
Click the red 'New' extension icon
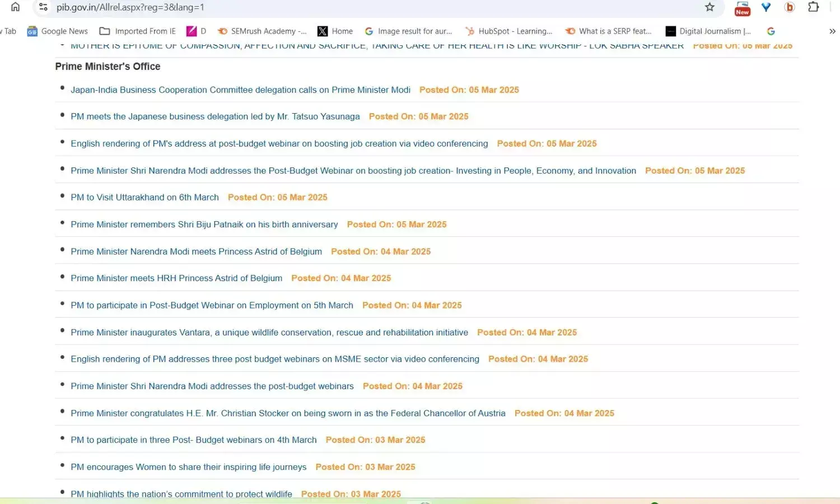[742, 8]
